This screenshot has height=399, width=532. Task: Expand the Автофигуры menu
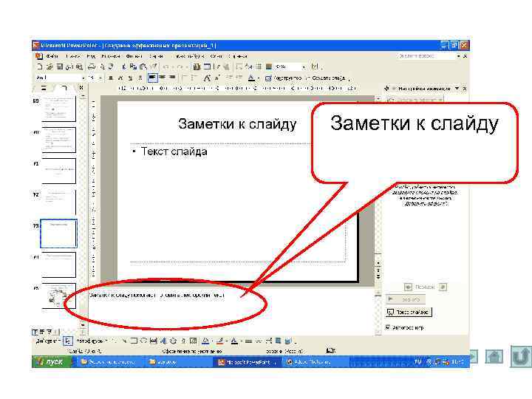[x=91, y=341]
